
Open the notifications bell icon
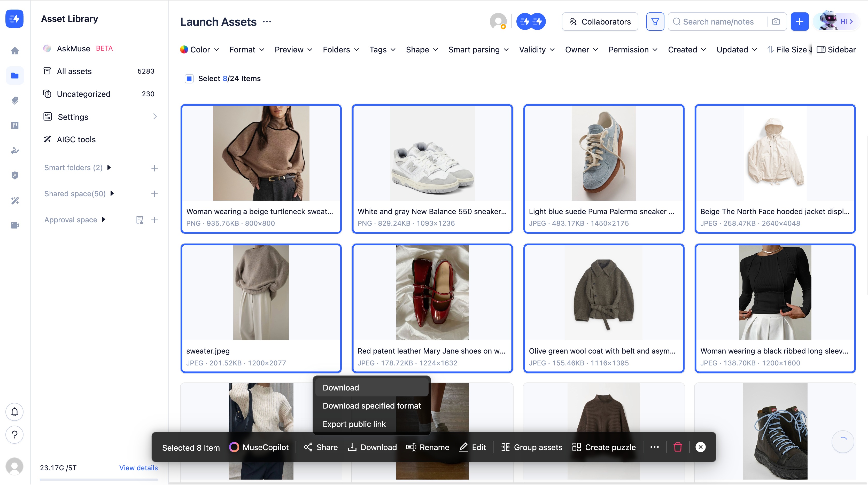tap(14, 412)
